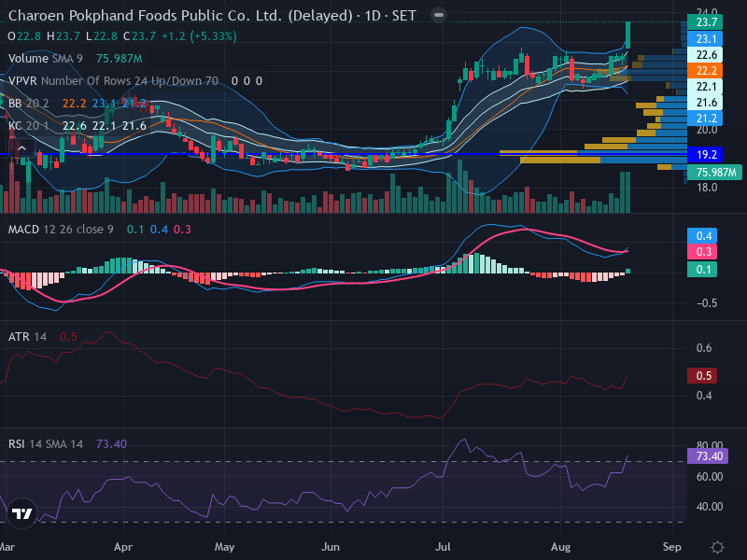
Task: Click the purple 73.40 RSI value label
Action: pos(708,456)
